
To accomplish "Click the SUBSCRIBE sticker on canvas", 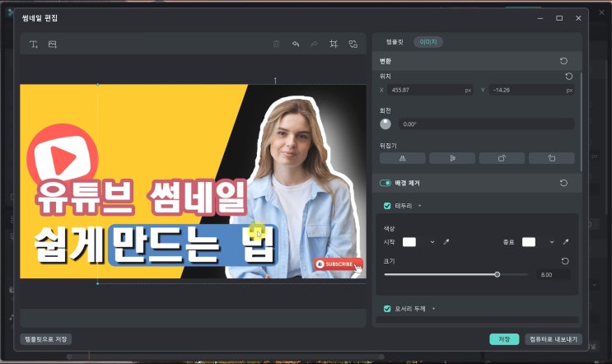I will point(338,264).
